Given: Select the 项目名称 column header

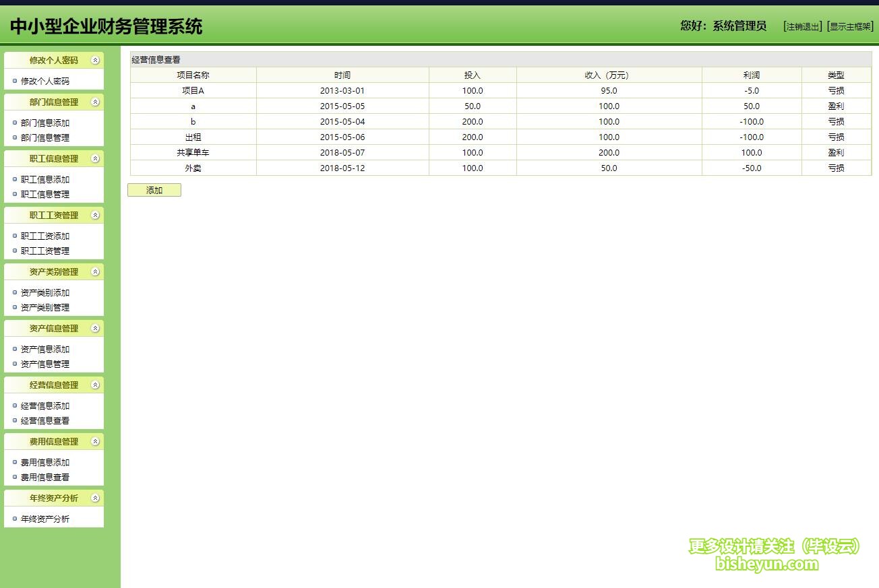Looking at the screenshot, I should pyautogui.click(x=193, y=75).
